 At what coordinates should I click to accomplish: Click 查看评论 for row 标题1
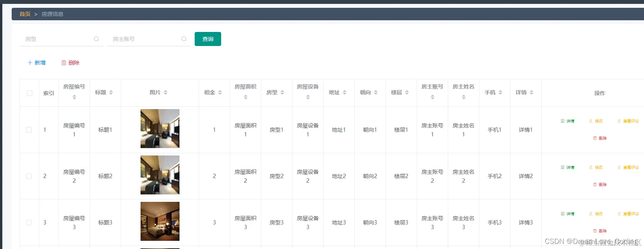pyautogui.click(x=628, y=121)
